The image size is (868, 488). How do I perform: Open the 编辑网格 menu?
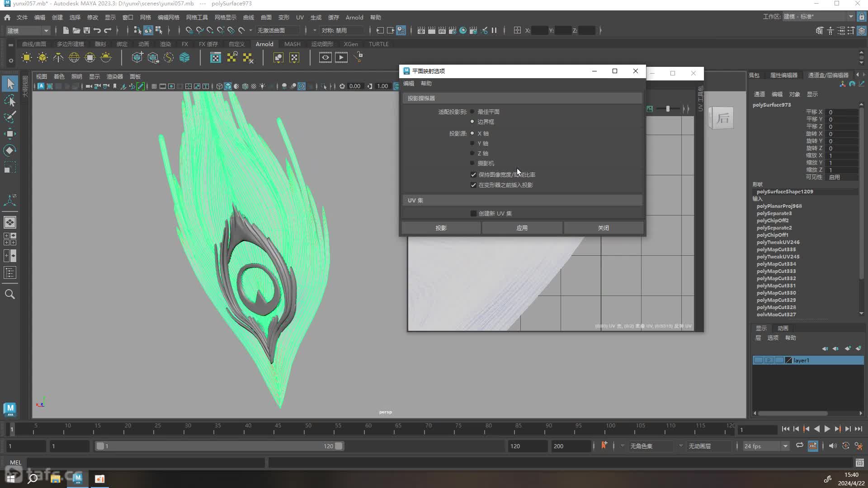[x=169, y=17]
